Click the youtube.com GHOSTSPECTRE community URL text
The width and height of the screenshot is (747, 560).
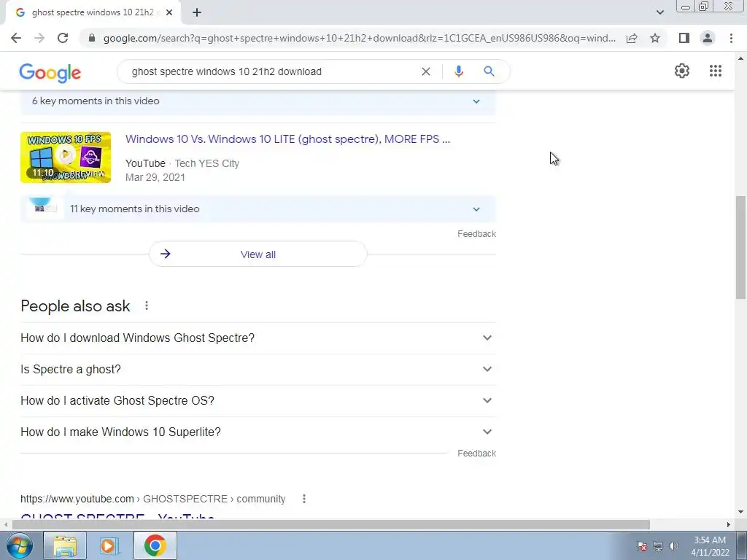[153, 499]
